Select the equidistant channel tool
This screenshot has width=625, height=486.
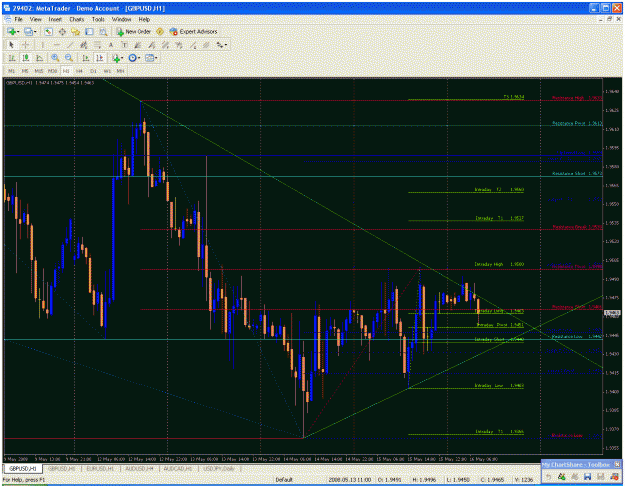pyautogui.click(x=84, y=45)
